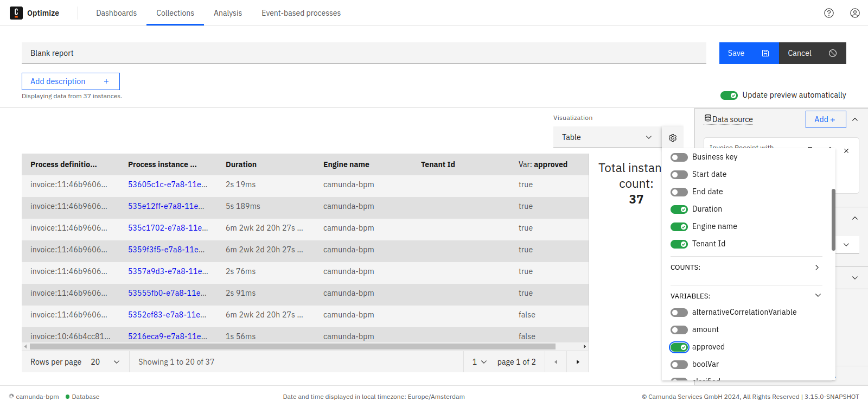Image resolution: width=868 pixels, height=407 pixels.
Task: Collapse the VARIABLES section
Action: [746, 296]
